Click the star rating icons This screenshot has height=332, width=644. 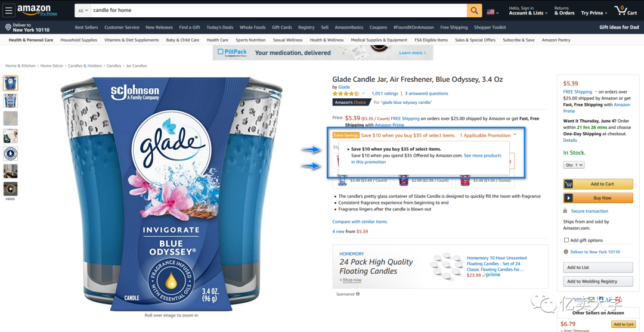[x=346, y=94]
